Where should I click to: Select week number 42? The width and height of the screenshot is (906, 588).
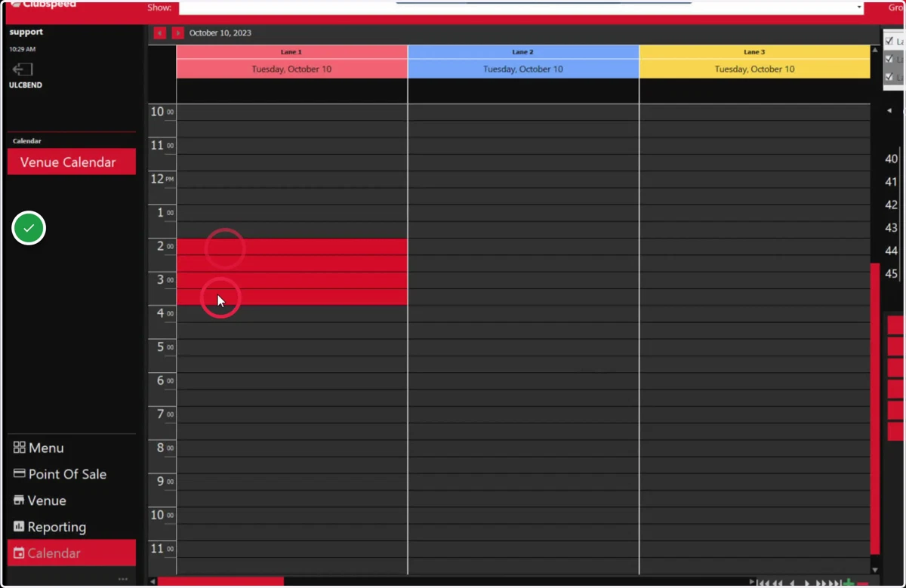891,205
